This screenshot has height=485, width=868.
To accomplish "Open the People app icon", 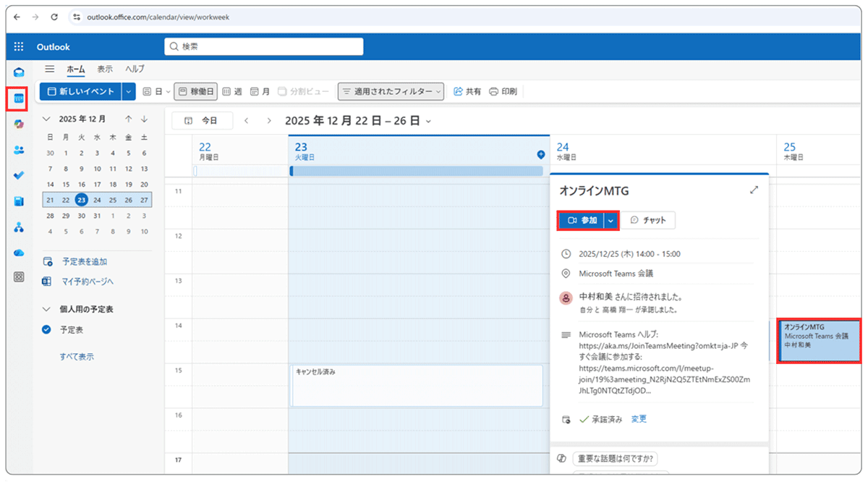I will (18, 149).
